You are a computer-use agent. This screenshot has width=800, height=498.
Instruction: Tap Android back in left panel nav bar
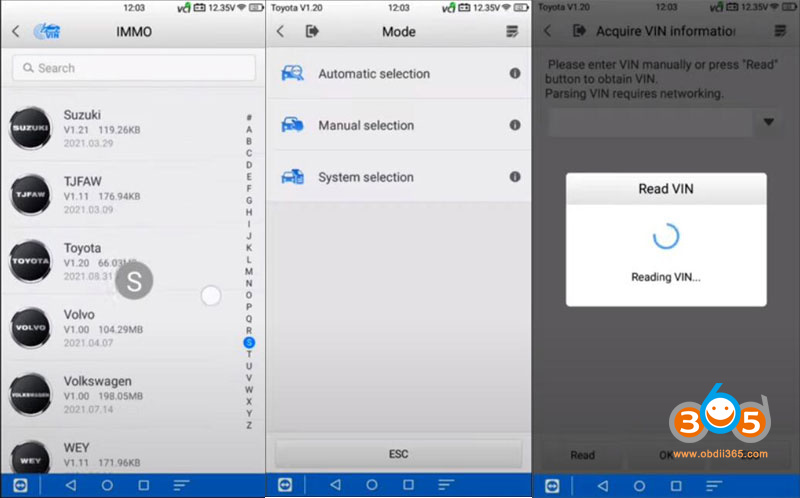click(x=71, y=485)
